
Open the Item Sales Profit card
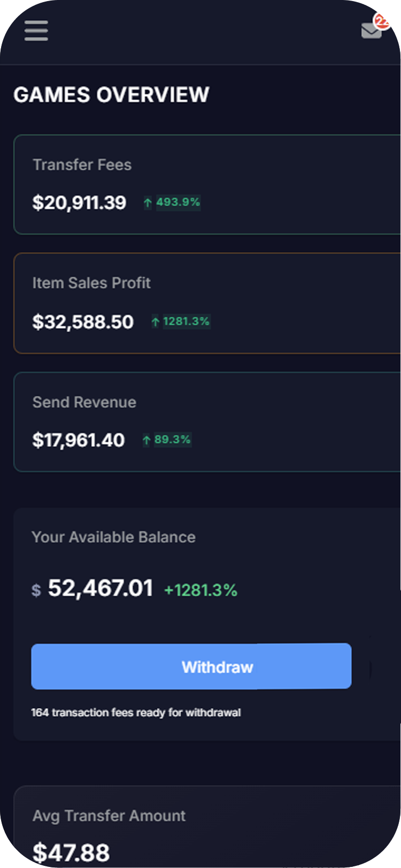coord(207,303)
